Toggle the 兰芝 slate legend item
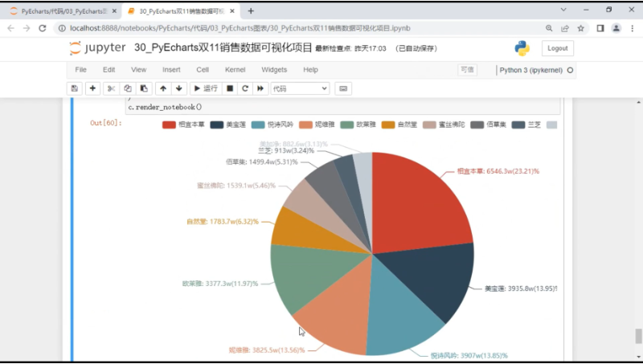Screen dimensions: 643x364 (526, 125)
